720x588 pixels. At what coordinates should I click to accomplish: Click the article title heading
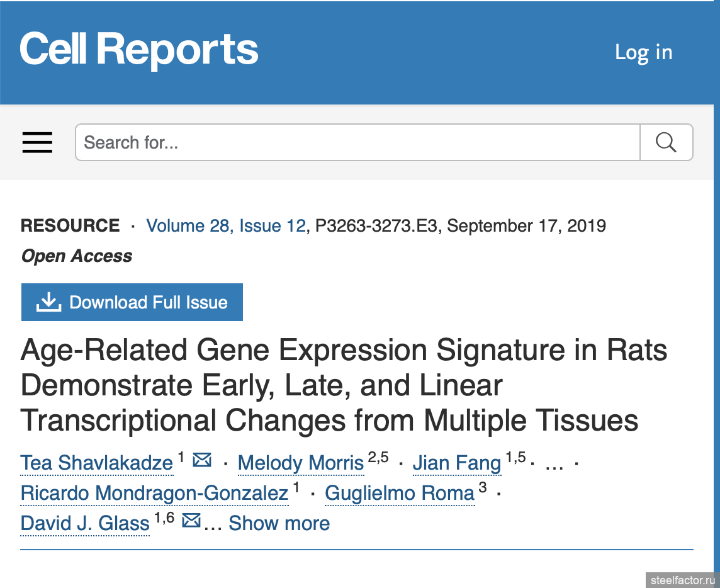pos(344,385)
